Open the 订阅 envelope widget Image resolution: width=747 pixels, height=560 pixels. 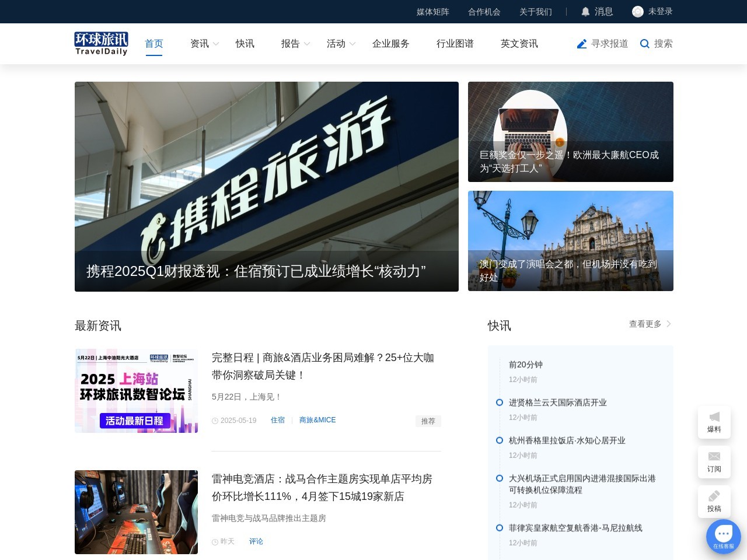coord(714,462)
